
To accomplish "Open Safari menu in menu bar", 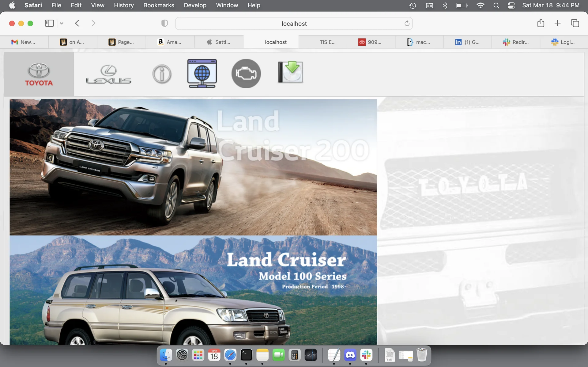I will coord(33,5).
